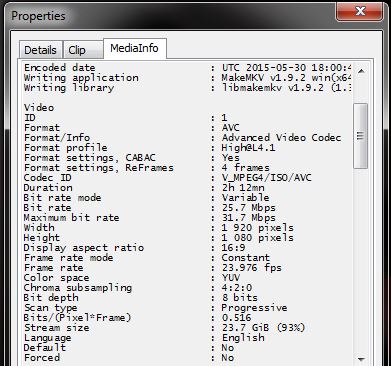Click the 'Default' label
The image size is (391, 366).
tap(45, 348)
